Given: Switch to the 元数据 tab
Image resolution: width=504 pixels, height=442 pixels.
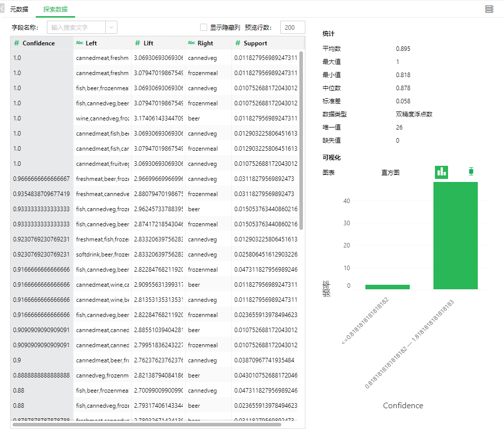Looking at the screenshot, I should coord(19,10).
